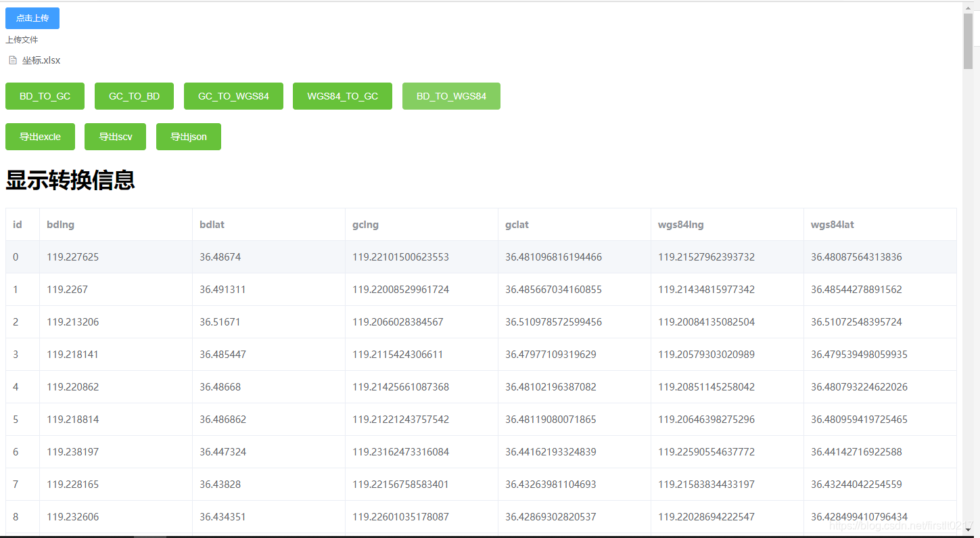980x538 pixels.
Task: Select cell 119.20579303020989
Action: 728,355
